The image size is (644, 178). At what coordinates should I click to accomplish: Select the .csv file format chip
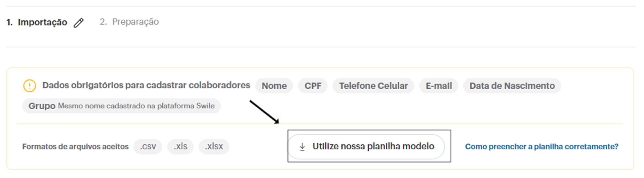tap(148, 147)
